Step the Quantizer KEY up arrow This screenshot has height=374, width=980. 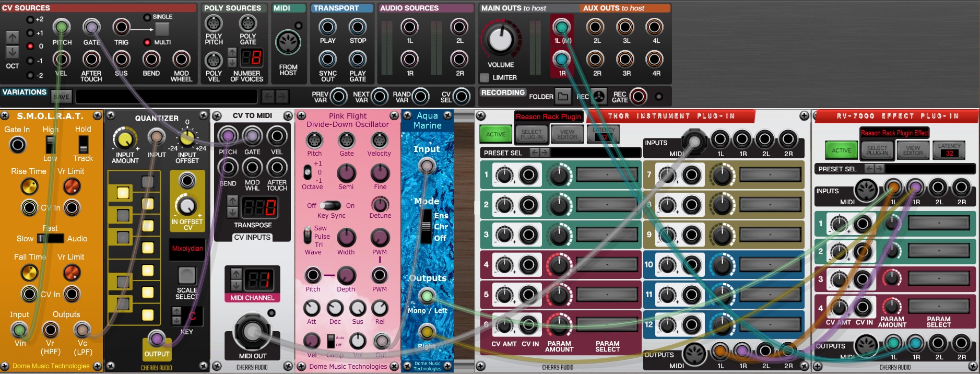[x=177, y=312]
